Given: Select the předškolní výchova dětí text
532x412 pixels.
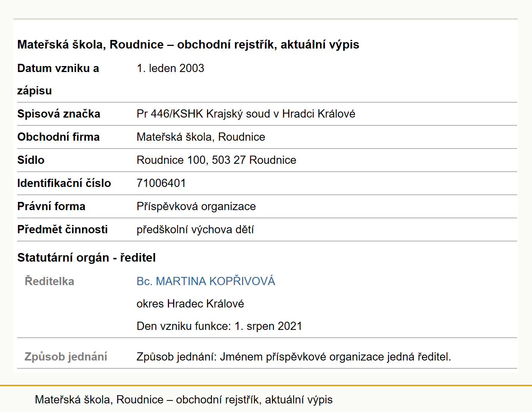Looking at the screenshot, I should [195, 230].
